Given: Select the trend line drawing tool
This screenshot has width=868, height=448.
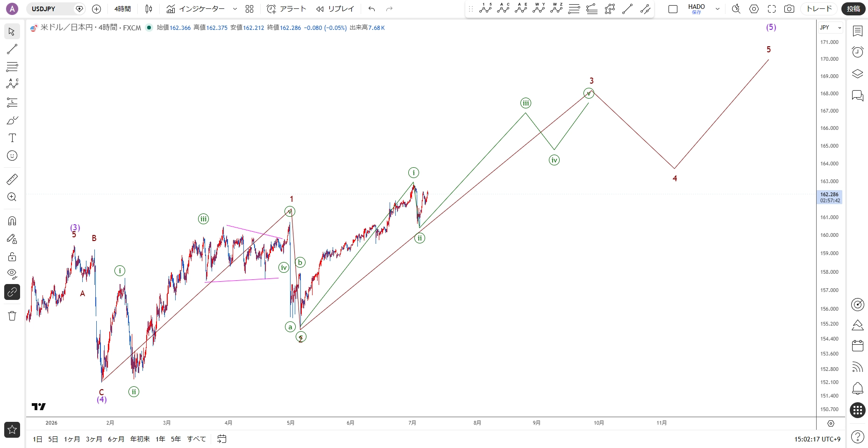Looking at the screenshot, I should coord(12,49).
